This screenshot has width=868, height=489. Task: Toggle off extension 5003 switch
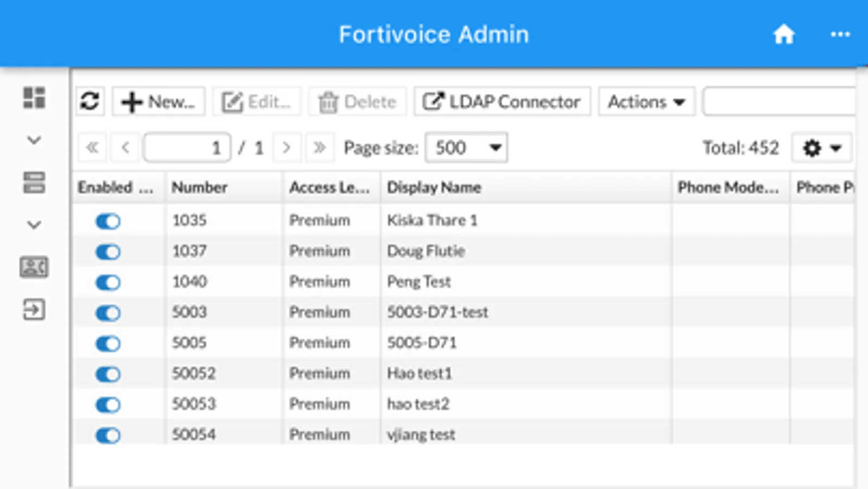coord(108,313)
